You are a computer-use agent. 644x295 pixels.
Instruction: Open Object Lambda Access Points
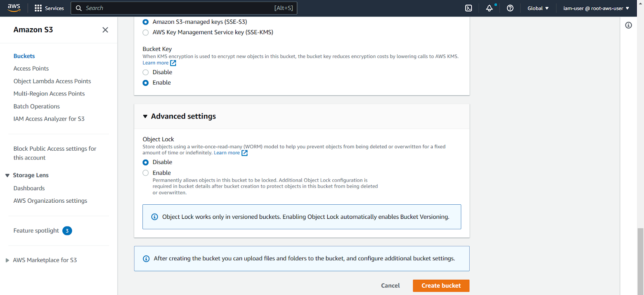point(52,81)
